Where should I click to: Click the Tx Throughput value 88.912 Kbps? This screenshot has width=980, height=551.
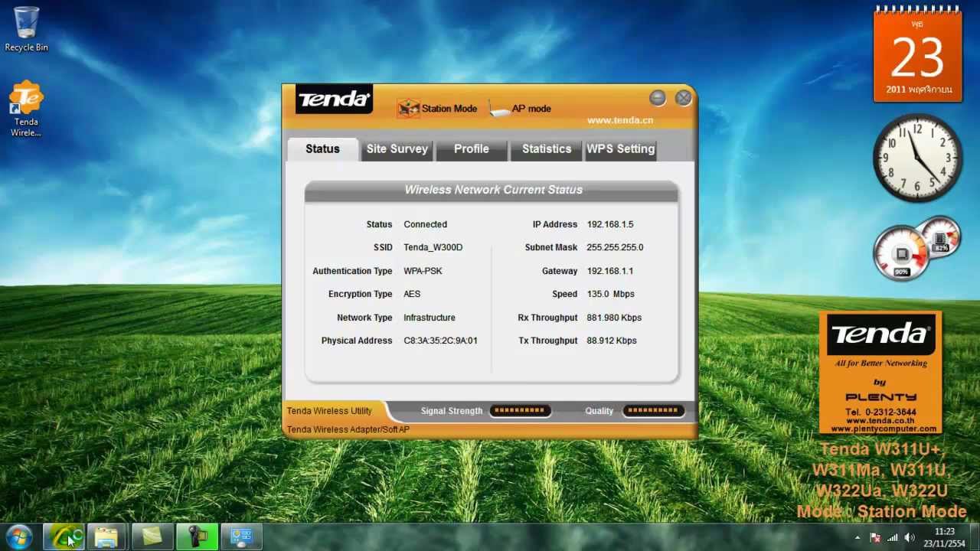[612, 341]
